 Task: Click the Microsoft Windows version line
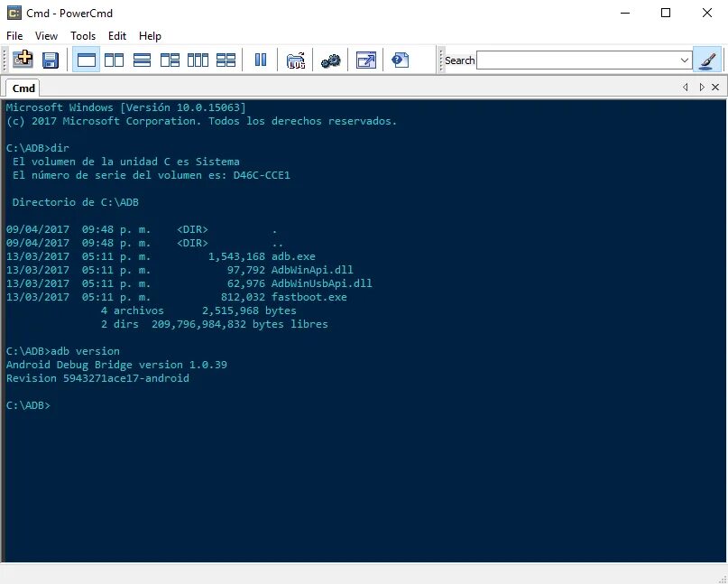[x=125, y=107]
